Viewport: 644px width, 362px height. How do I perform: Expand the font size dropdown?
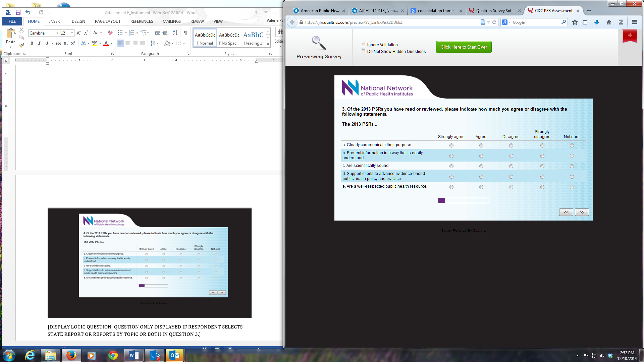click(72, 33)
